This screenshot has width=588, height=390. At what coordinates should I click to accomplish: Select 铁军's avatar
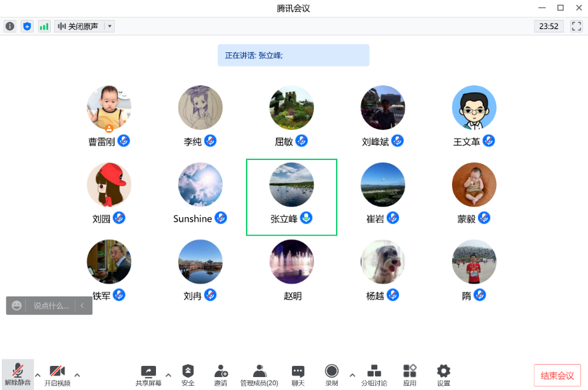pos(109,262)
